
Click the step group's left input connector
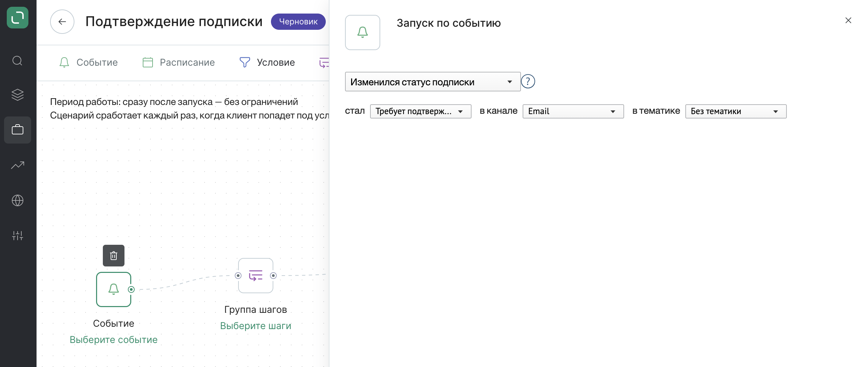coord(238,276)
